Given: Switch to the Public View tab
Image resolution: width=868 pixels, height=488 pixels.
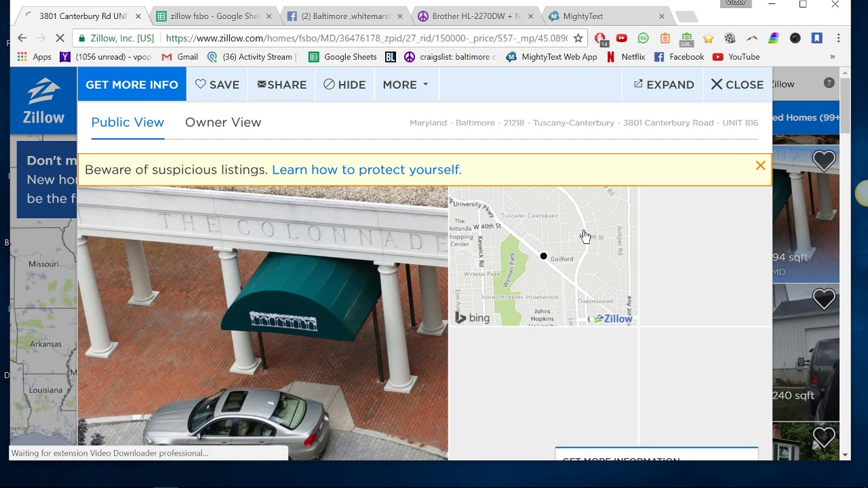Looking at the screenshot, I should tap(127, 123).
